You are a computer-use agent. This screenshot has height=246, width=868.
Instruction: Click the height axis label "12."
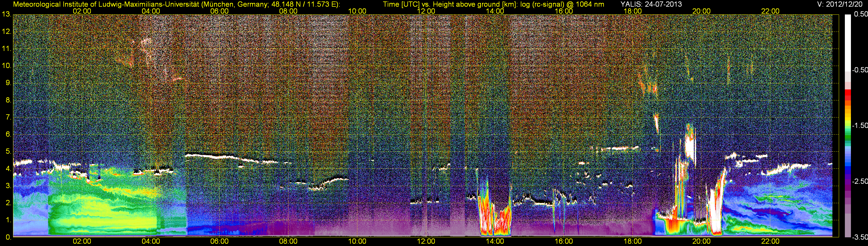[x=6, y=32]
